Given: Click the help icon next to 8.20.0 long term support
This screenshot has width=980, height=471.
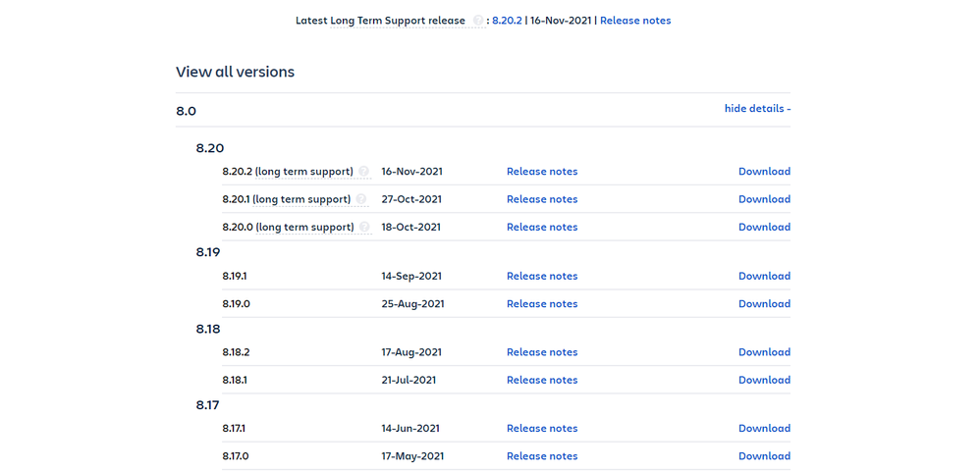Looking at the screenshot, I should 364,227.
